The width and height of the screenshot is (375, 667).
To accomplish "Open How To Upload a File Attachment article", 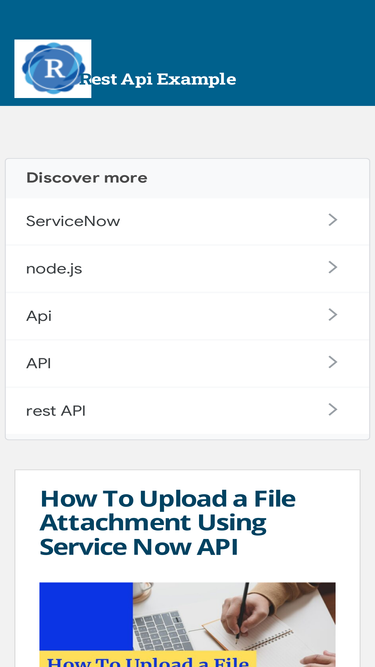I will tap(168, 523).
